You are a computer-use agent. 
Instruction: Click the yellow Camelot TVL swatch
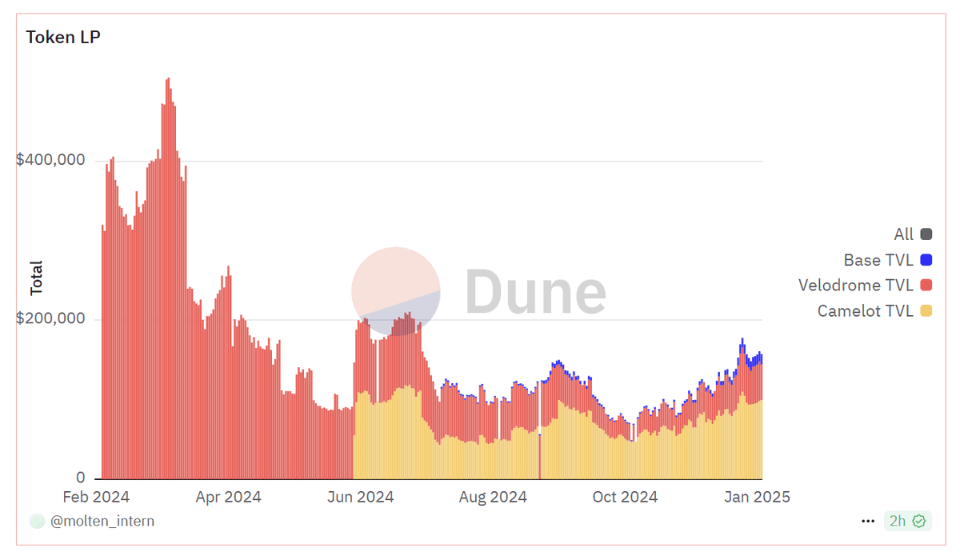[926, 310]
